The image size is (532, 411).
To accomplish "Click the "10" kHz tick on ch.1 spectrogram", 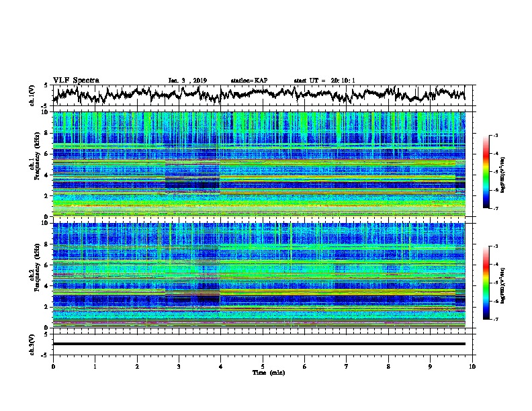I will 46,112.
